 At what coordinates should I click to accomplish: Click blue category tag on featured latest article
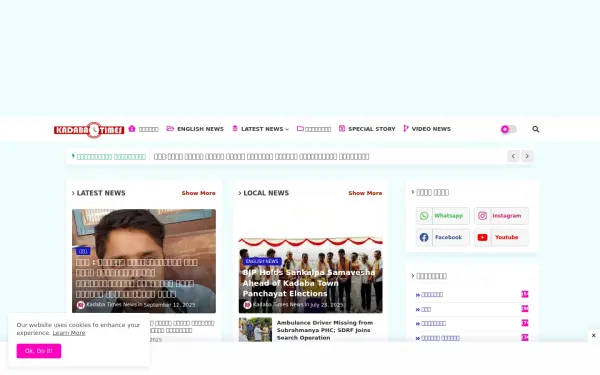83,251
